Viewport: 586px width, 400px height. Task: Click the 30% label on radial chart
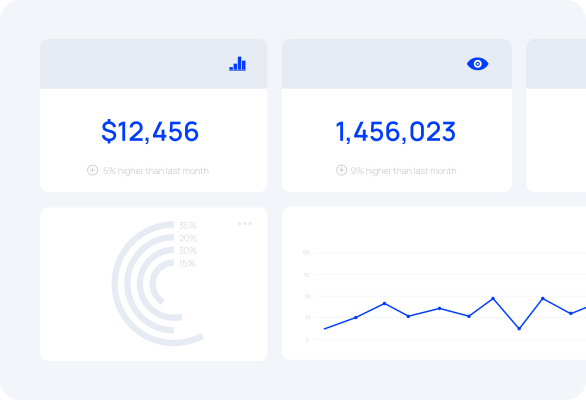click(x=188, y=250)
